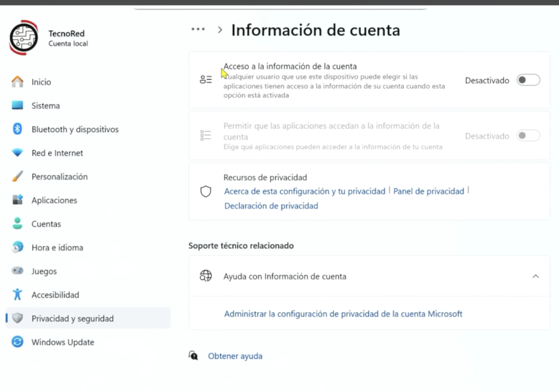Image resolution: width=559 pixels, height=392 pixels.
Task: Click the Personalización brush icon
Action: pyautogui.click(x=17, y=176)
